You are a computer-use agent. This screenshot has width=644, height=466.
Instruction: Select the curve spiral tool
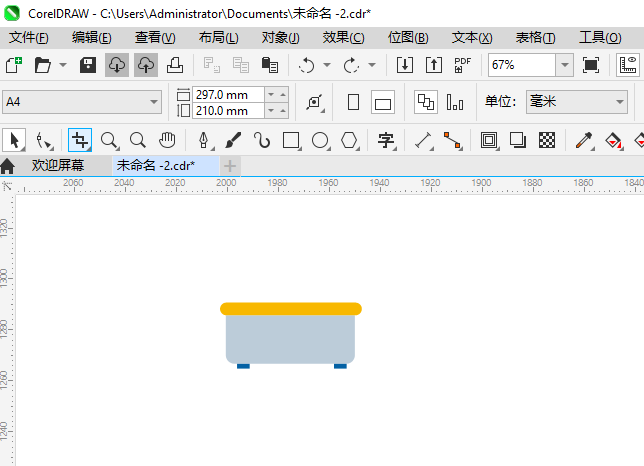click(262, 140)
